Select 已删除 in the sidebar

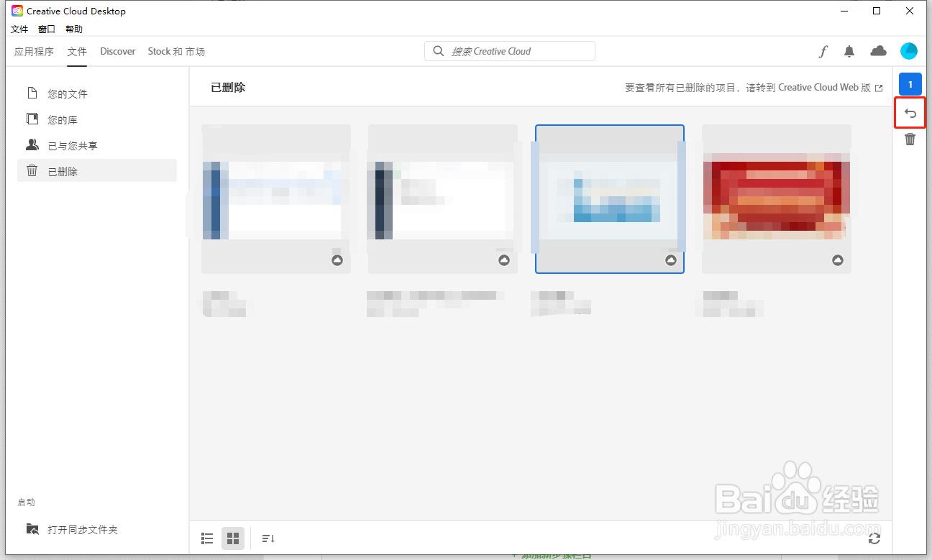(x=97, y=170)
